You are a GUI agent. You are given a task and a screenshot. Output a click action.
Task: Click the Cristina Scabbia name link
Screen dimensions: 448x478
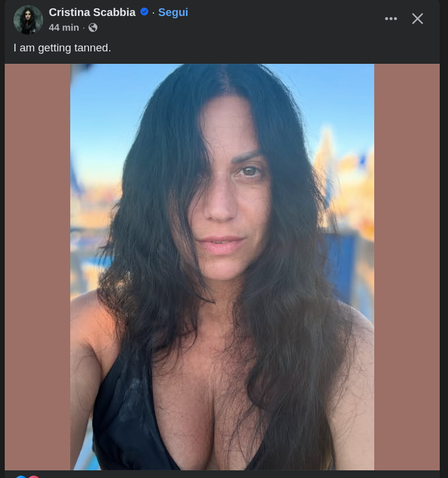(92, 12)
